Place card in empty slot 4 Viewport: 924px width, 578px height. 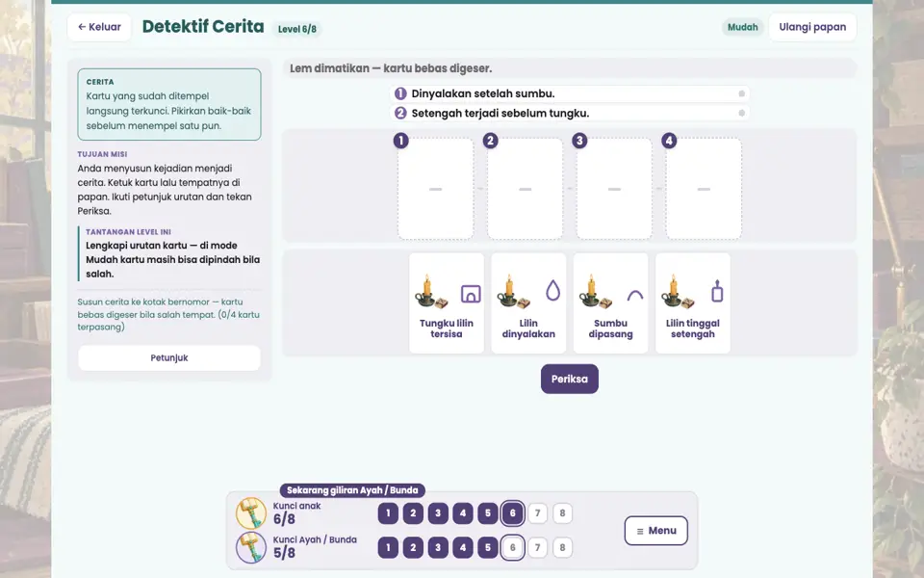pyautogui.click(x=704, y=189)
